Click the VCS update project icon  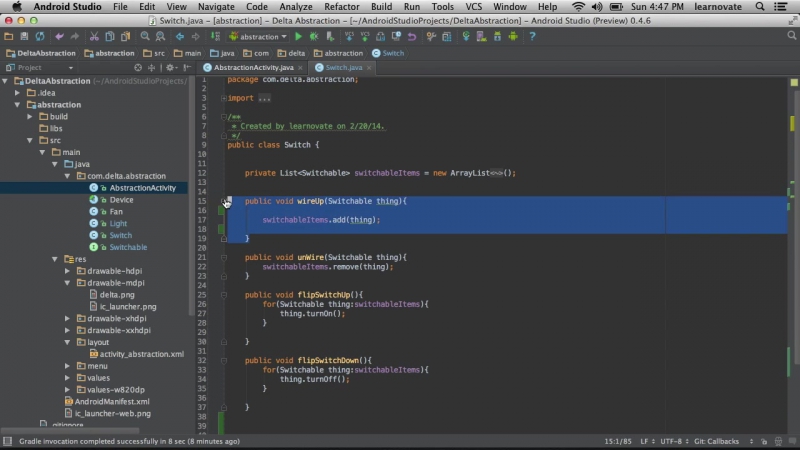point(349,36)
